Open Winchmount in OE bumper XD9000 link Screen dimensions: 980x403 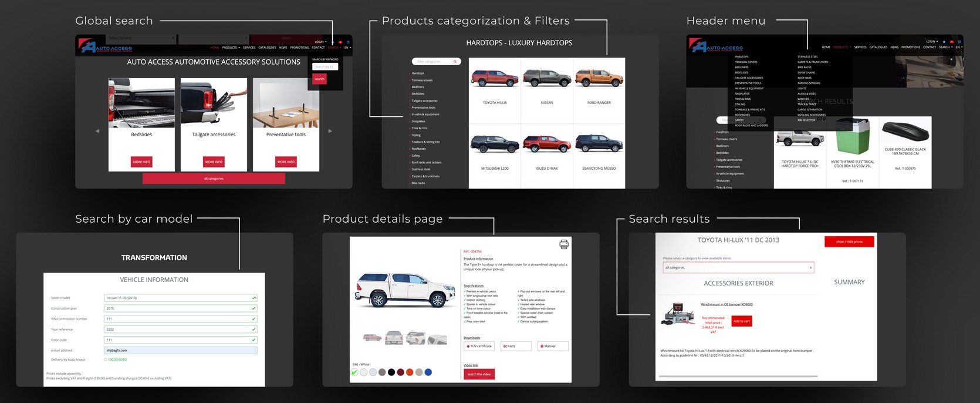(x=726, y=304)
